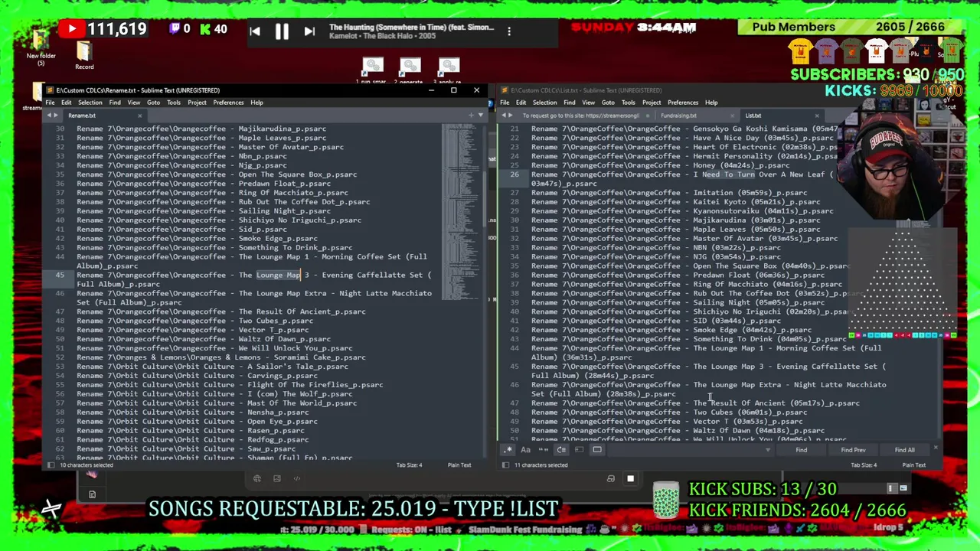The height and width of the screenshot is (551, 980).
Task: Click the Find Prev button
Action: [853, 450]
